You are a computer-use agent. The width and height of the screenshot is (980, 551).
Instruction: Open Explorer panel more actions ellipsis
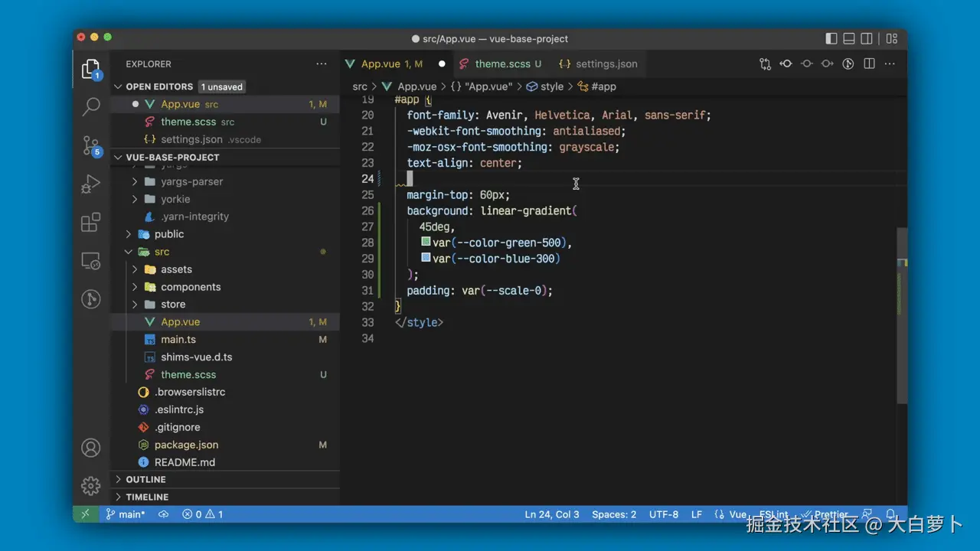pyautogui.click(x=322, y=64)
